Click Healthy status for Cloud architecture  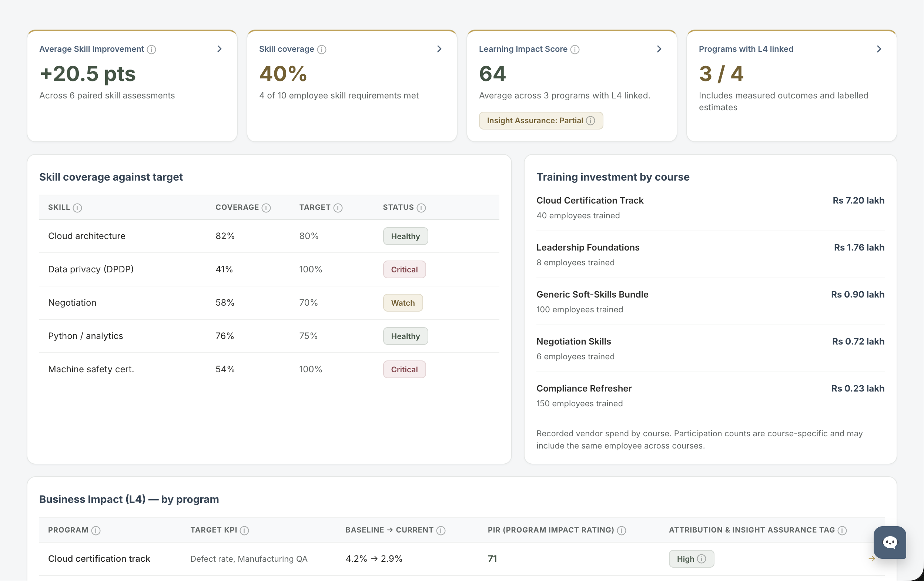pos(406,236)
